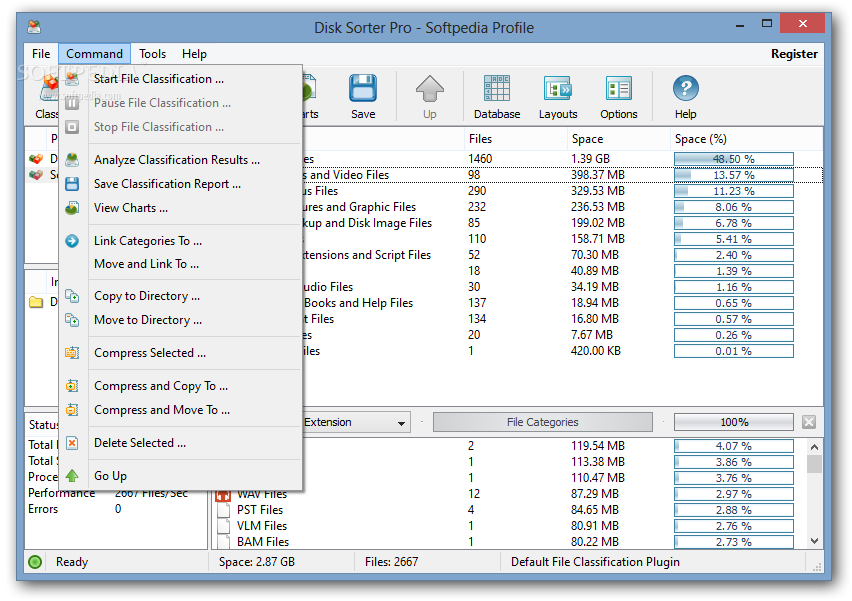Click the green Ready status indicator
The width and height of the screenshot is (852, 601).
pyautogui.click(x=35, y=562)
